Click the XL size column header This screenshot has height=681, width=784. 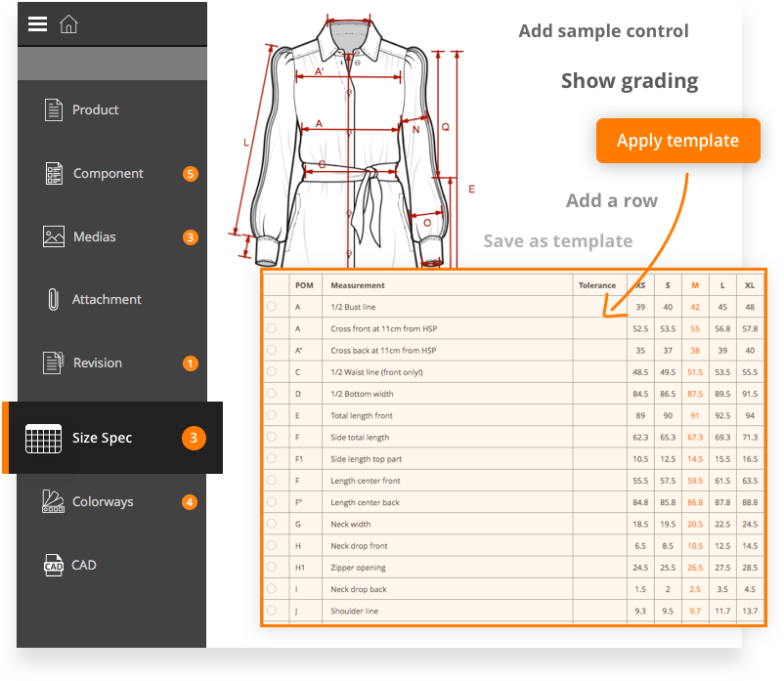(750, 285)
